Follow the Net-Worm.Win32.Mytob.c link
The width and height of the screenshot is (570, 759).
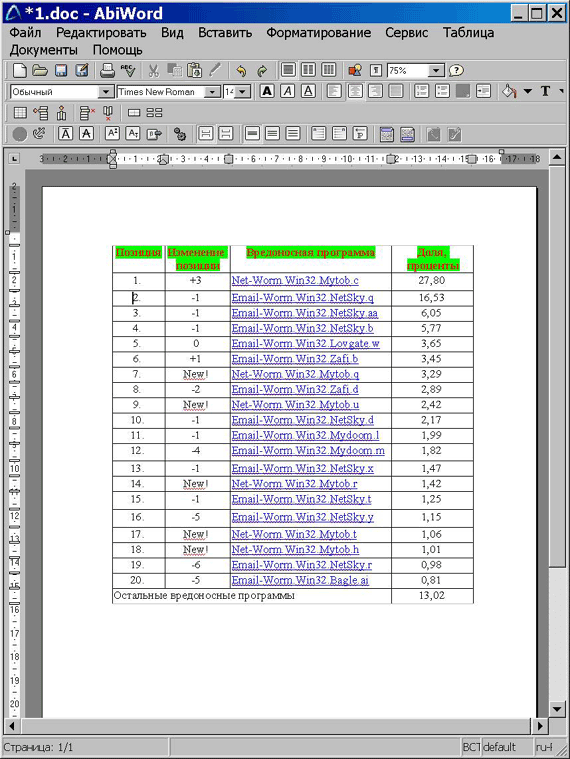click(x=295, y=280)
